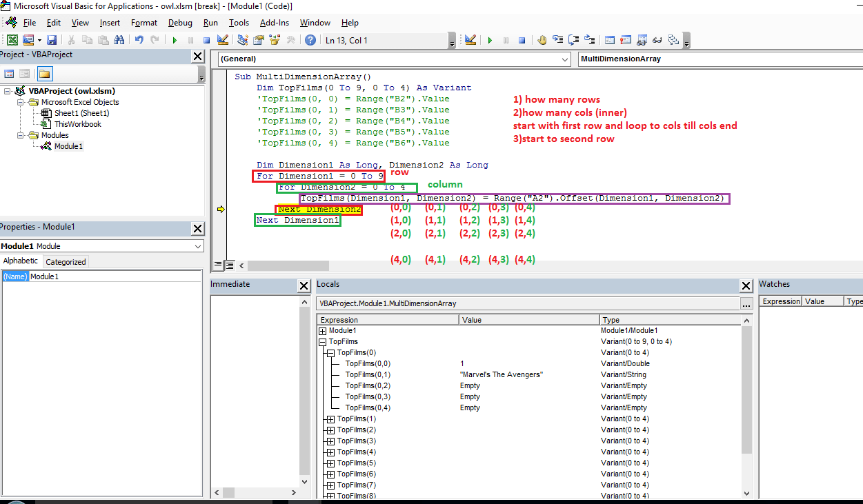Click the Step Out debug icon

click(589, 40)
